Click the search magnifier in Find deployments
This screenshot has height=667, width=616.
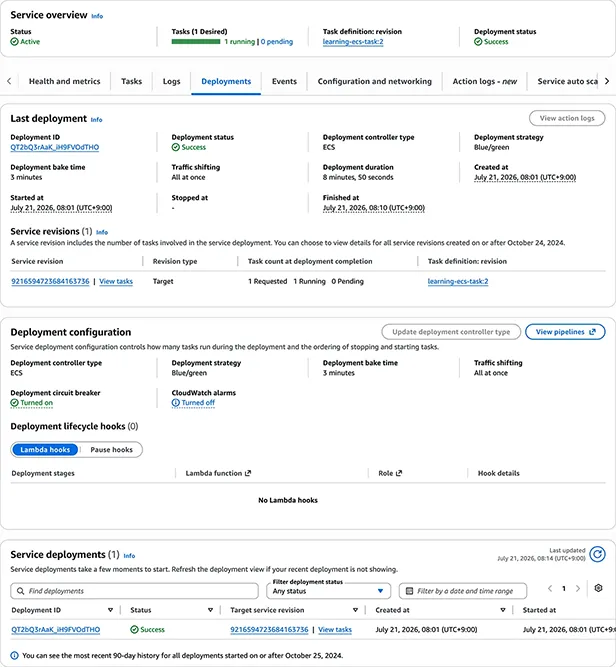point(20,591)
